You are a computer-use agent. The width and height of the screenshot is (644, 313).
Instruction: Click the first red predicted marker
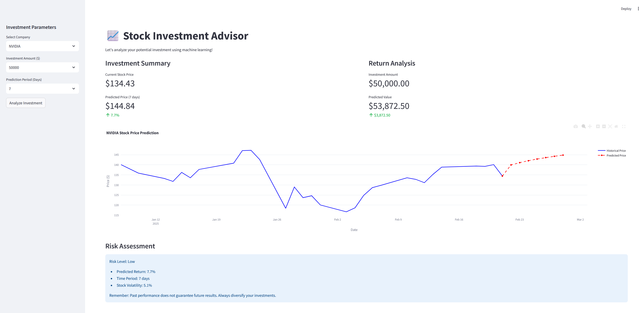[x=502, y=176]
